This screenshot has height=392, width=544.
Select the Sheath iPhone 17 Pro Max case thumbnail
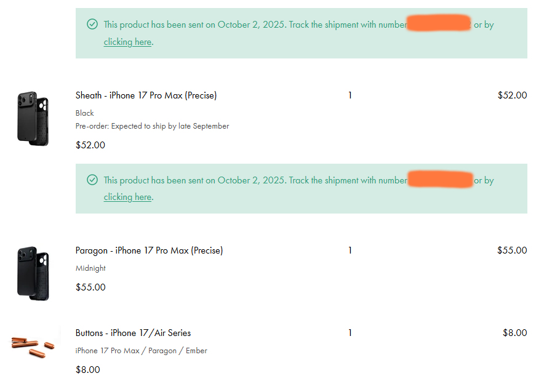click(x=33, y=118)
